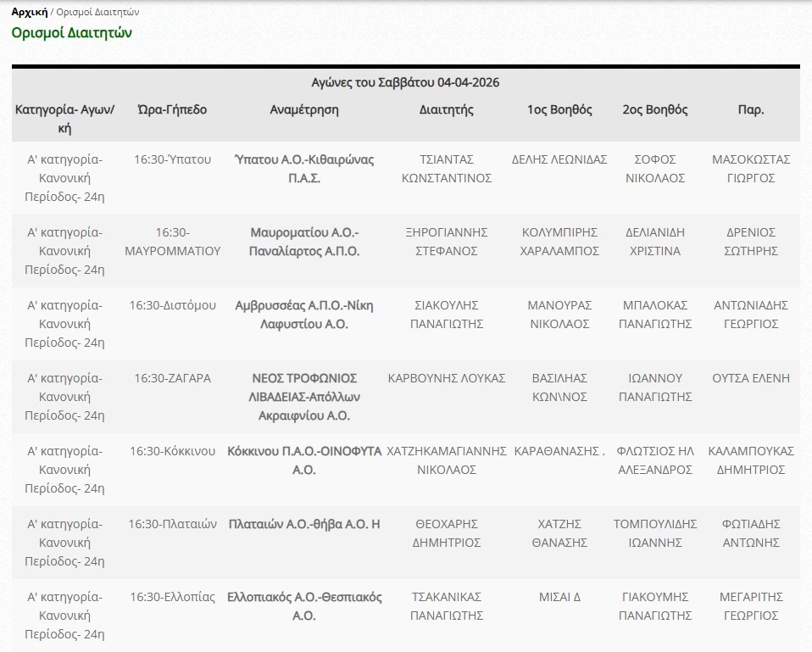Select the Ύπατου Α.Ο.-Κιθαιρώνας Π.Α.Σ. match
This screenshot has width=812, height=652.
coord(304,169)
